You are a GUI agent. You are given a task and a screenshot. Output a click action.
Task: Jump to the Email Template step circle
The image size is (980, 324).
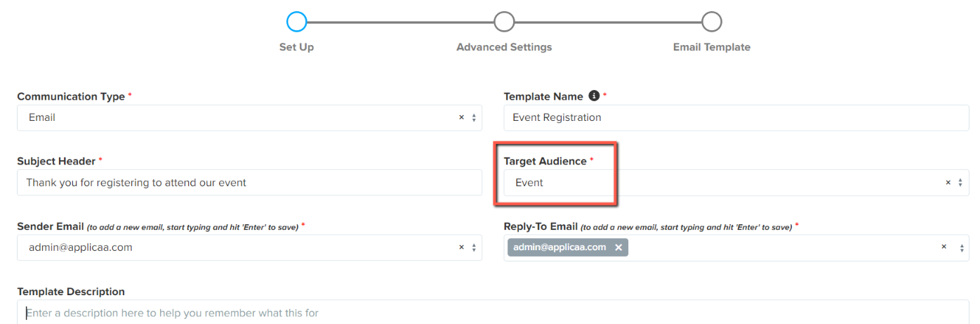click(x=712, y=22)
